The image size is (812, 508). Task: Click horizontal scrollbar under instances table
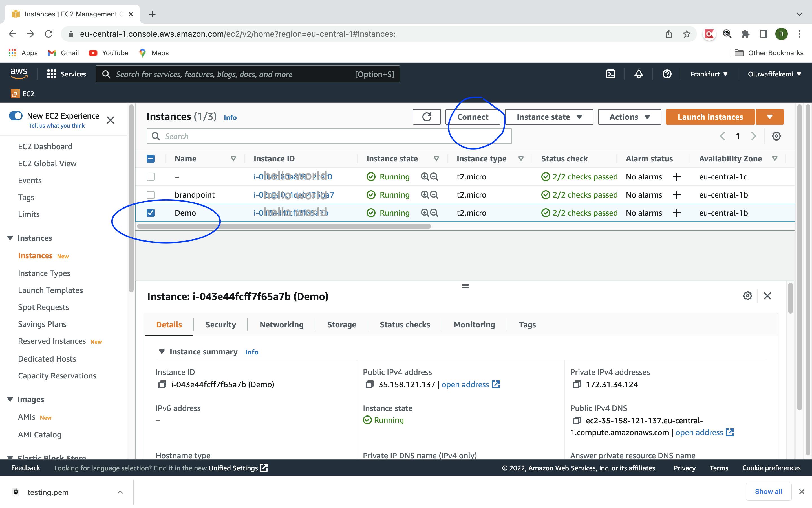(x=284, y=226)
